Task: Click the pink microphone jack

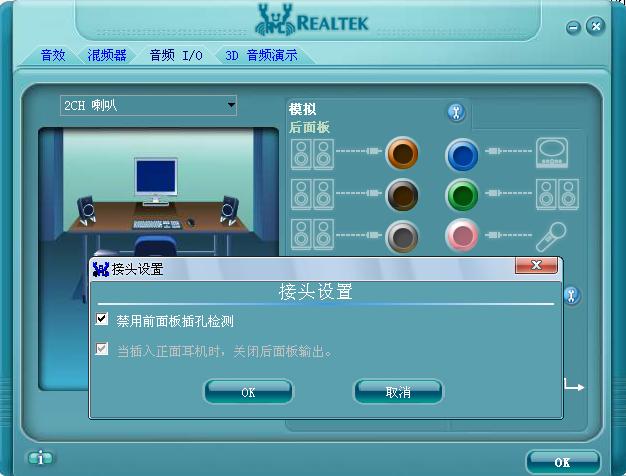Action: point(462,235)
